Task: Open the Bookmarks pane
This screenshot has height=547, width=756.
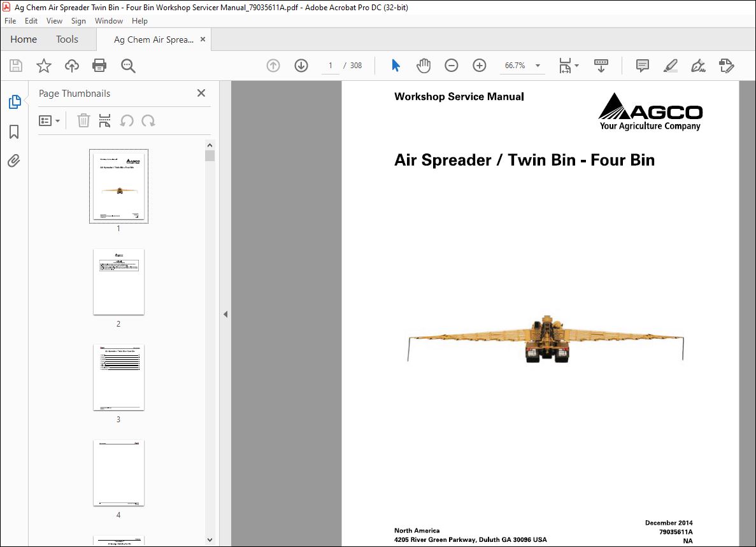Action: 14,132
